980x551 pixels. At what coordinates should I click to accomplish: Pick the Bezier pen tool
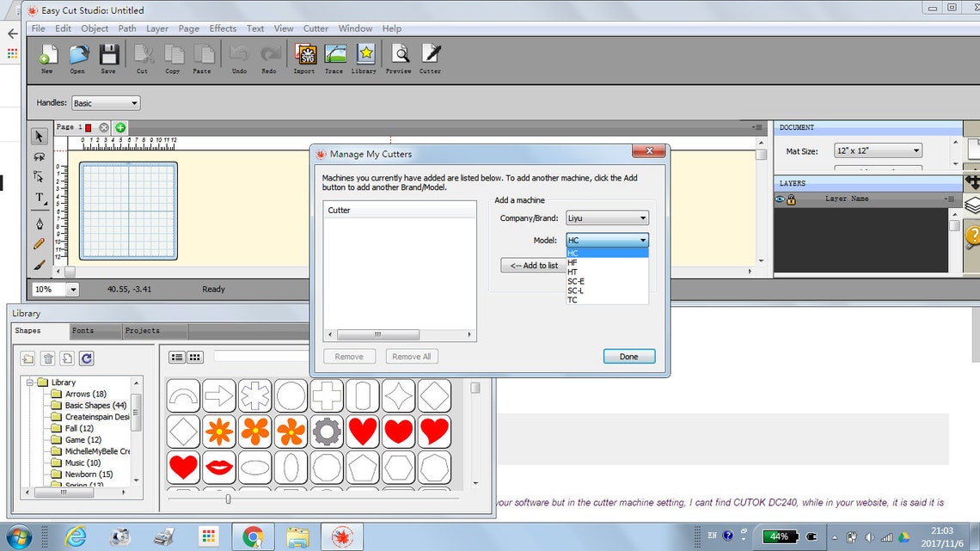point(39,223)
